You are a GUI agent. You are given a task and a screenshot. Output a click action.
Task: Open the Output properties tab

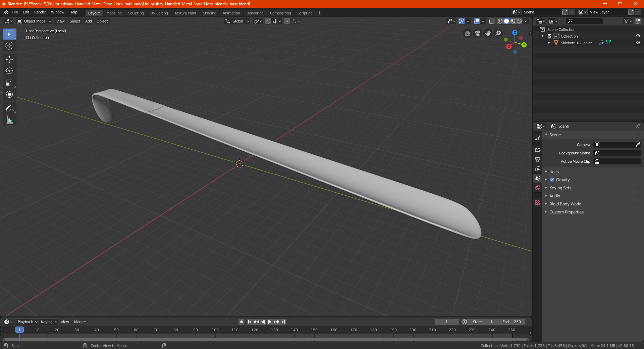click(x=538, y=159)
